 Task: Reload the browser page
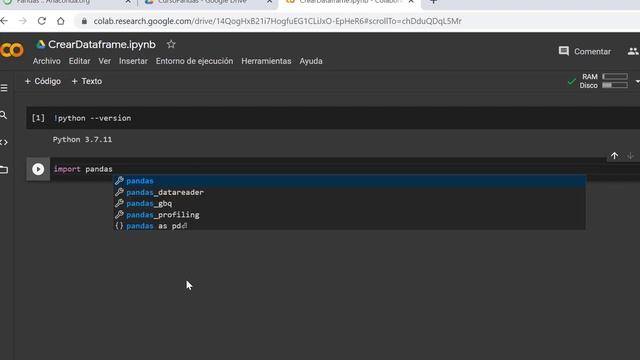pyautogui.click(x=42, y=21)
